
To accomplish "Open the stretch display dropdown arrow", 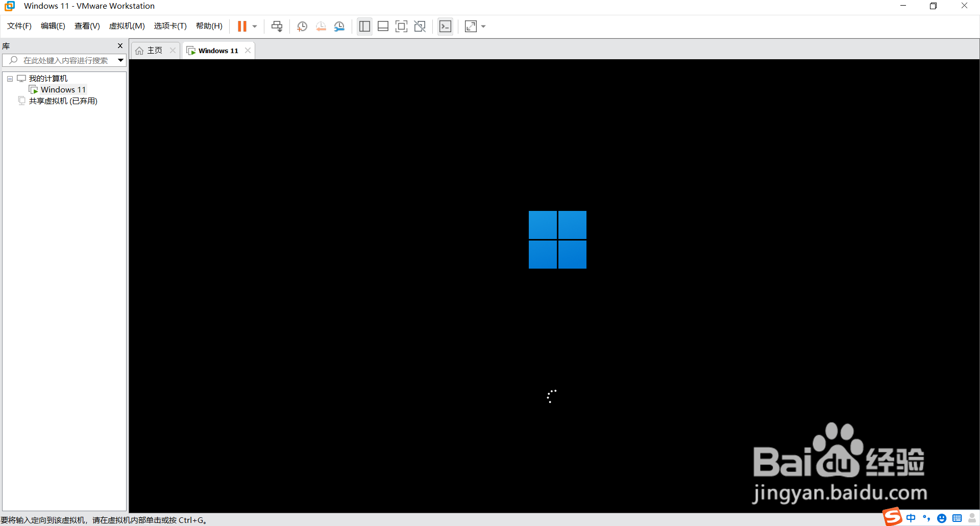I will [483, 27].
